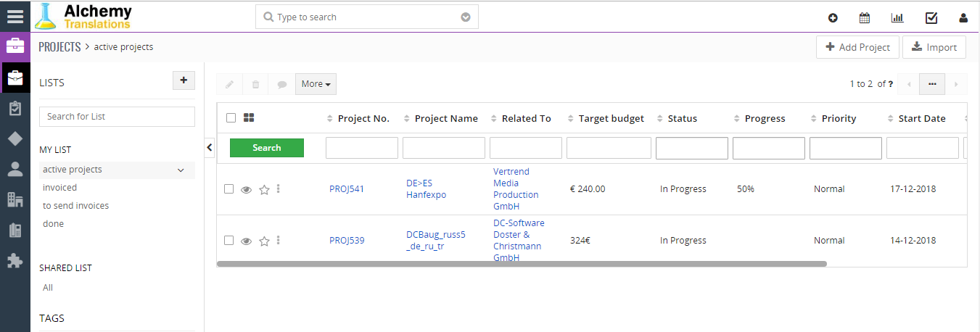Select the 'invoiced' list
Viewport: 980px width, 332px height.
[x=59, y=188]
